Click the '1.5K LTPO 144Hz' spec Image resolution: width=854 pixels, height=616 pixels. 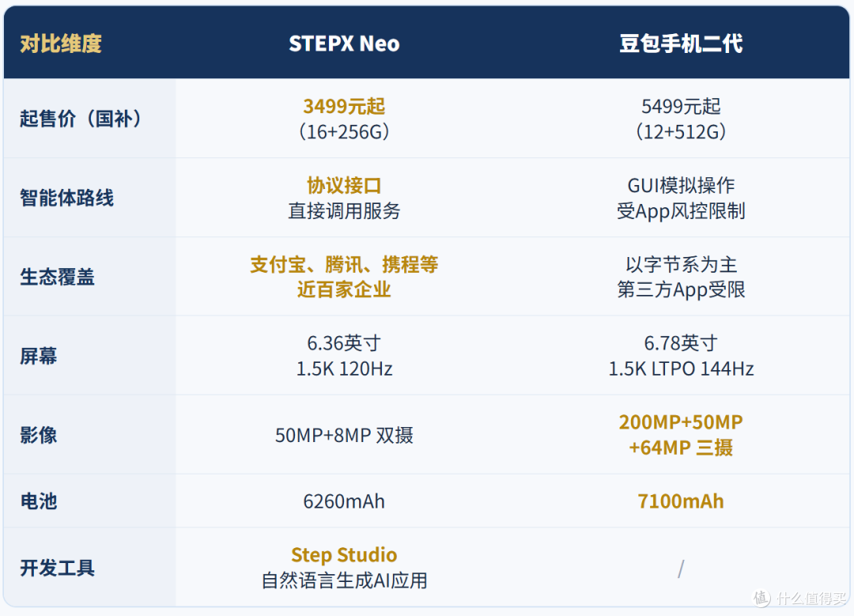(x=681, y=368)
